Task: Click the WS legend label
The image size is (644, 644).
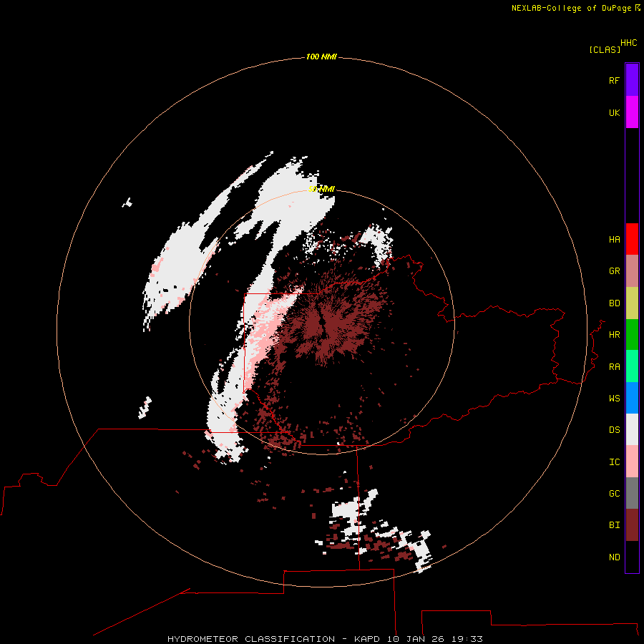Action: 614,399
